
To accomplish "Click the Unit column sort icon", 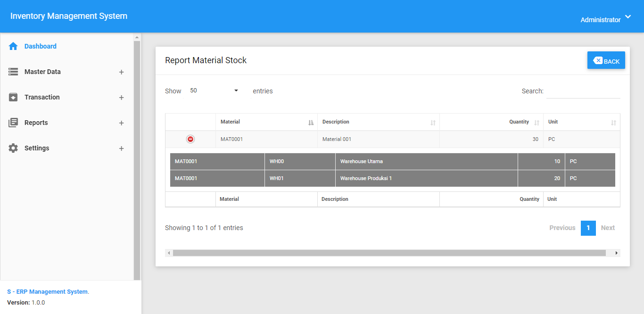I will point(613,123).
